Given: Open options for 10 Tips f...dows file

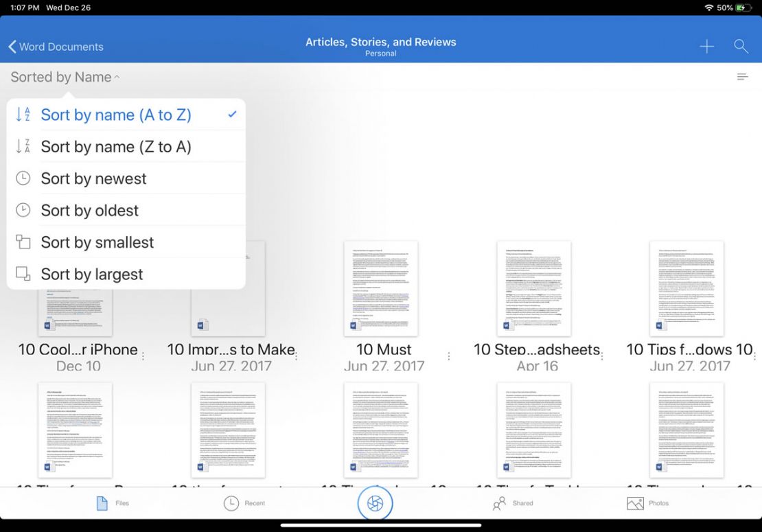Looking at the screenshot, I should click(x=755, y=356).
